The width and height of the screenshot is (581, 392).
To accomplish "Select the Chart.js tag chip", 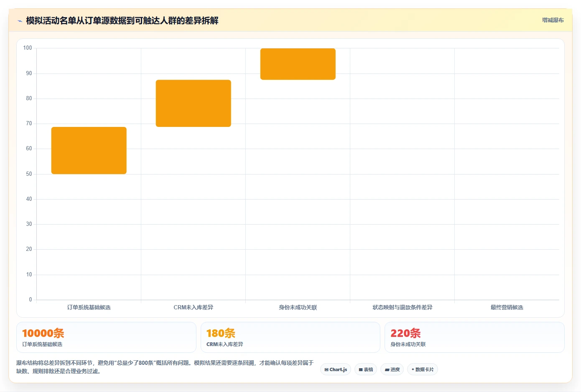I will [x=336, y=369].
